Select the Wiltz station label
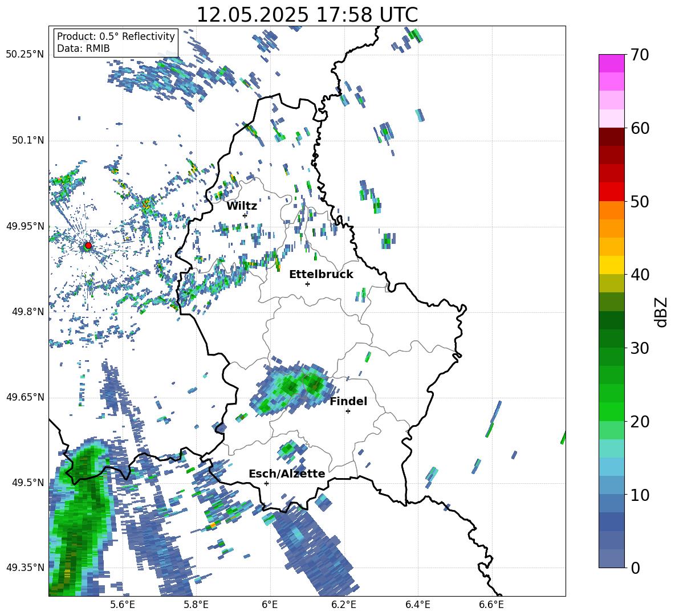Image resolution: width=675 pixels, height=616 pixels. [242, 206]
